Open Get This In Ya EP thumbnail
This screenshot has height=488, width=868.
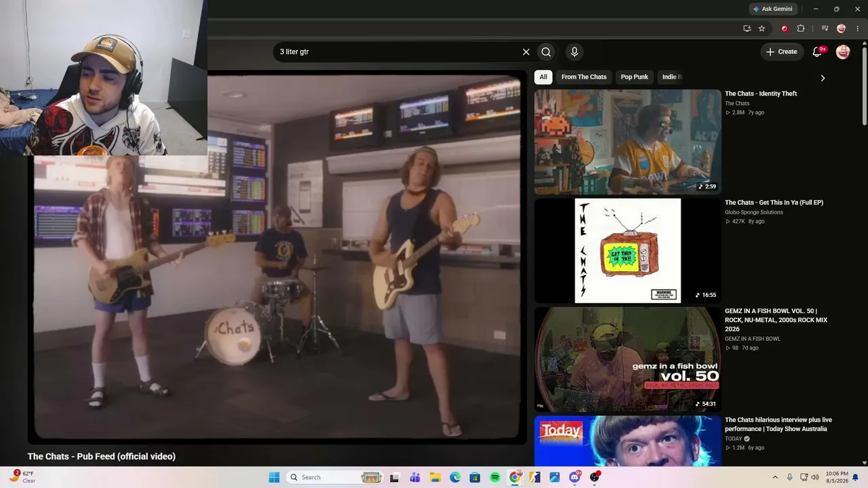[627, 251]
